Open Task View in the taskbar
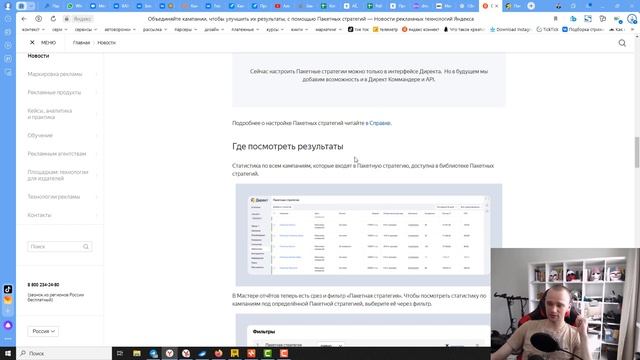The image size is (640, 360). pyautogui.click(x=120, y=353)
